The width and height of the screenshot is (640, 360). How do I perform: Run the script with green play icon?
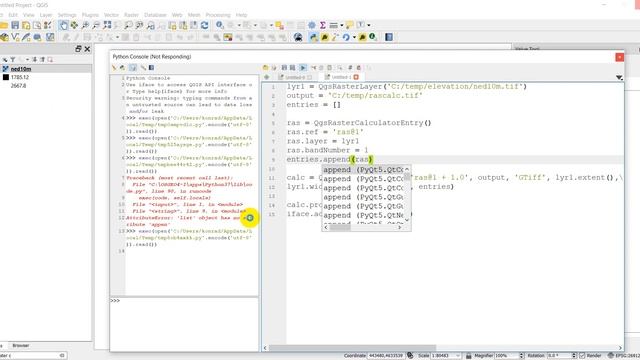(303, 68)
